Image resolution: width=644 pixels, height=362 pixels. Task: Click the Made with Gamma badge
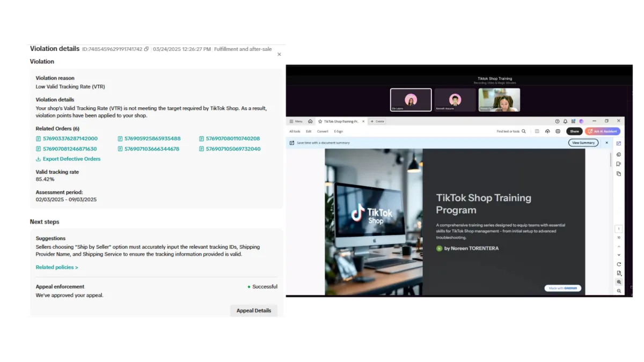[x=562, y=288]
